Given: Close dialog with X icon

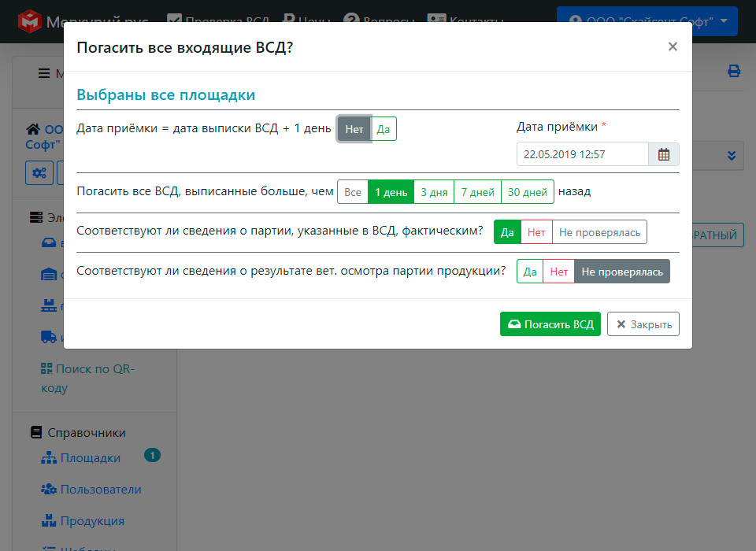Looking at the screenshot, I should pyautogui.click(x=673, y=46).
